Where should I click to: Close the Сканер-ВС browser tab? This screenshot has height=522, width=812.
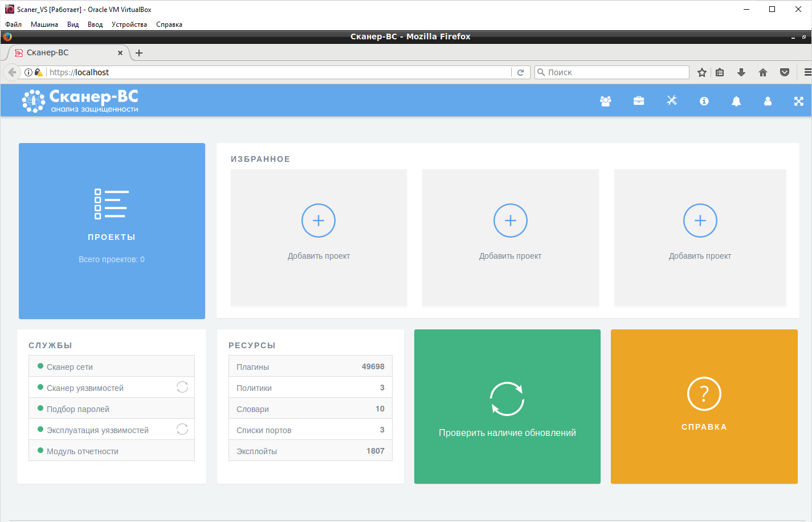pyautogui.click(x=120, y=53)
